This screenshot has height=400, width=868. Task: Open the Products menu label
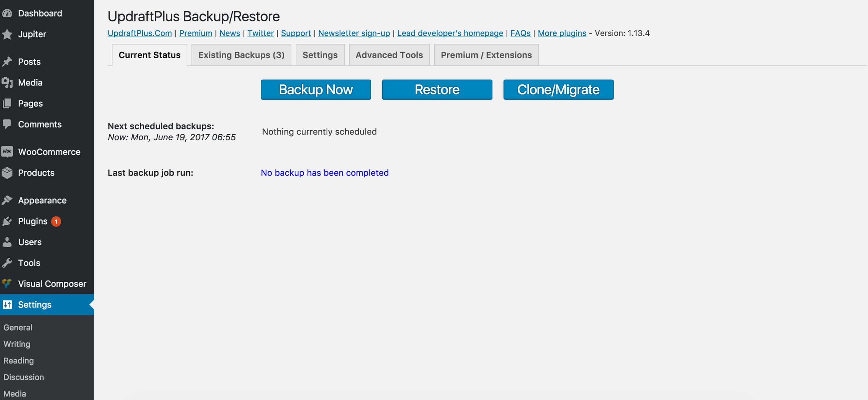coord(36,173)
